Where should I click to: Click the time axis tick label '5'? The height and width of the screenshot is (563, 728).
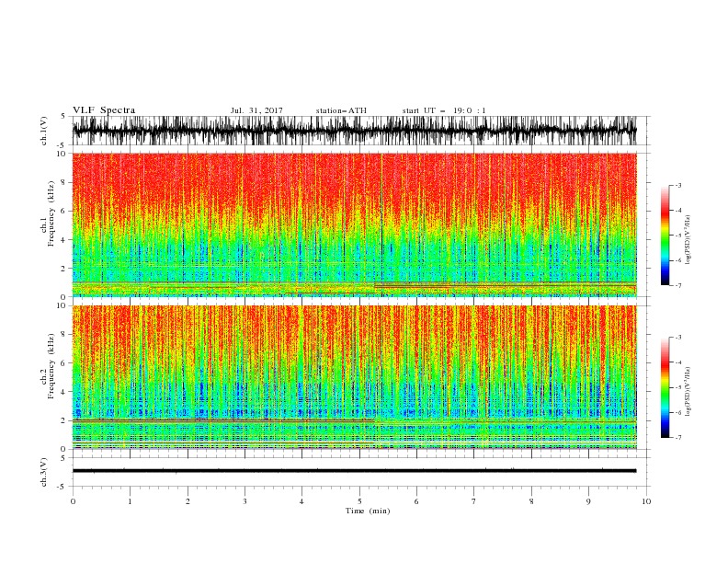[x=359, y=501]
